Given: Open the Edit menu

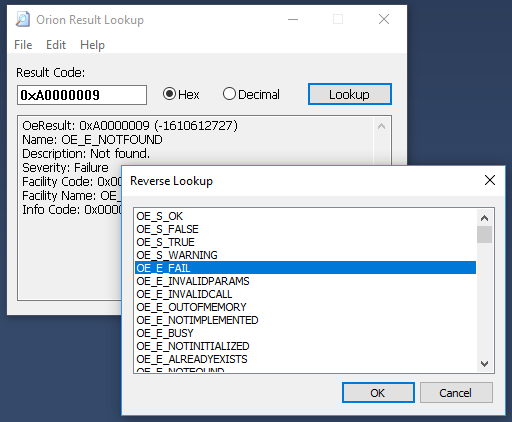Looking at the screenshot, I should pyautogui.click(x=56, y=45).
